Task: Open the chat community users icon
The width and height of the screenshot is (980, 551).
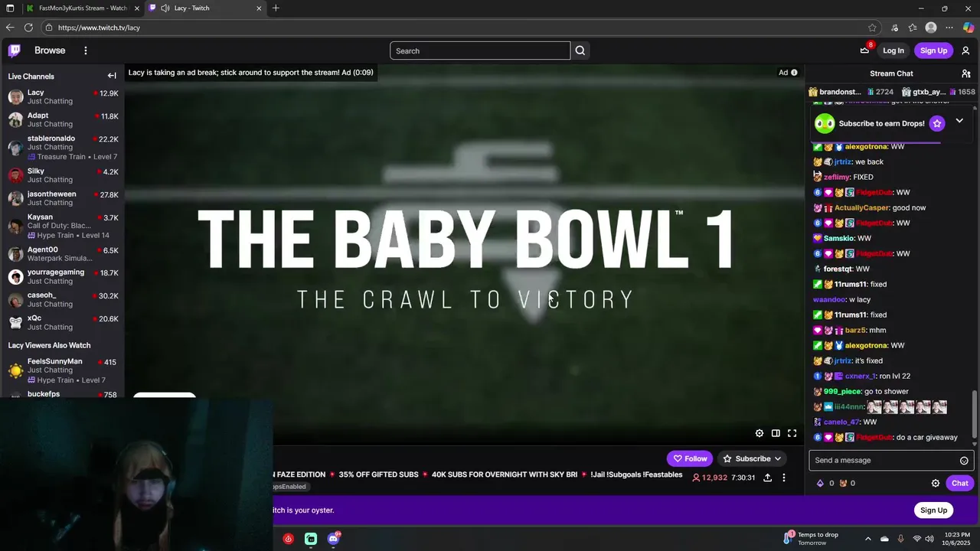Action: tap(966, 73)
